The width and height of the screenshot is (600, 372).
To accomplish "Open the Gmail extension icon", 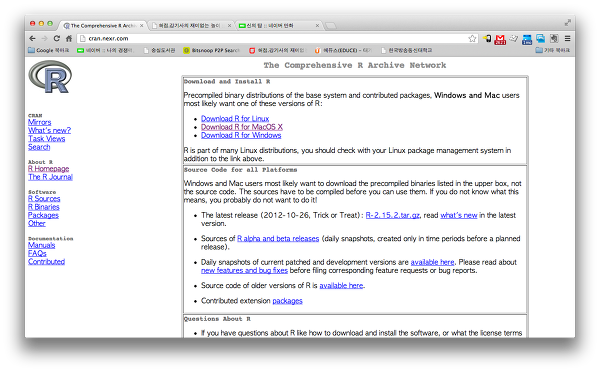I will coord(500,39).
